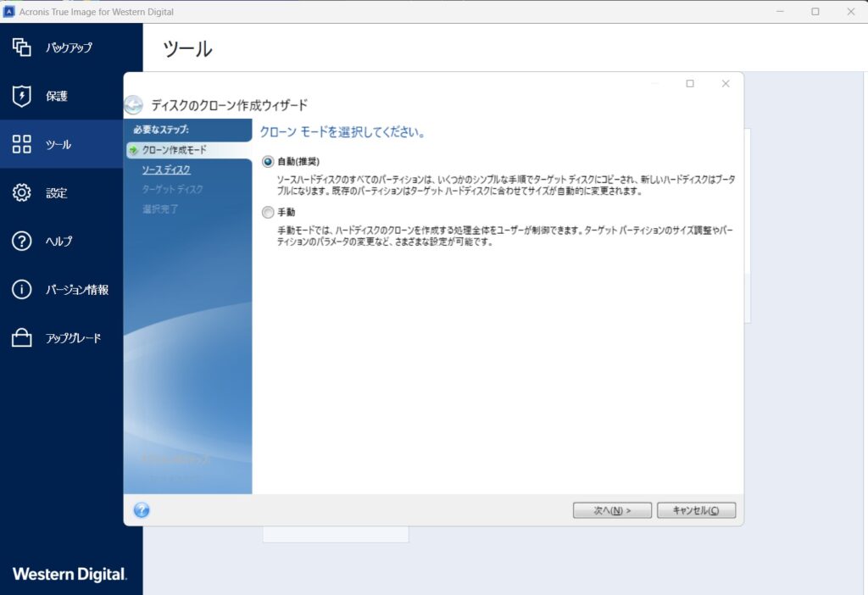Screen dimensions: 868x595
Task: Click the Acronis app icon in title bar
Action: coord(9,11)
